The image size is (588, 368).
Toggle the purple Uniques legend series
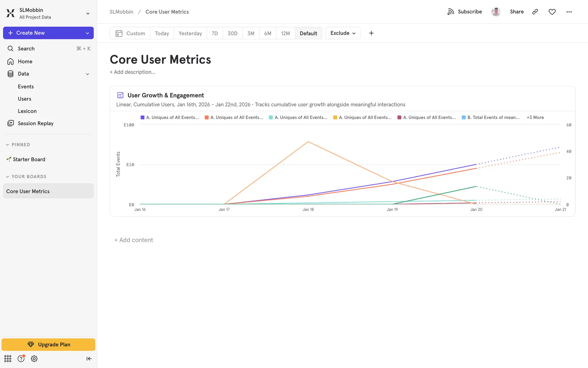click(169, 117)
